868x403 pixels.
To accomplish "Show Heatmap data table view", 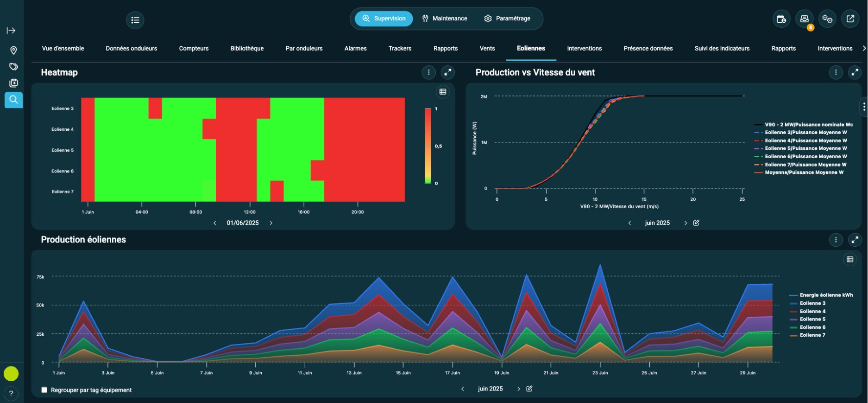I will pos(443,92).
